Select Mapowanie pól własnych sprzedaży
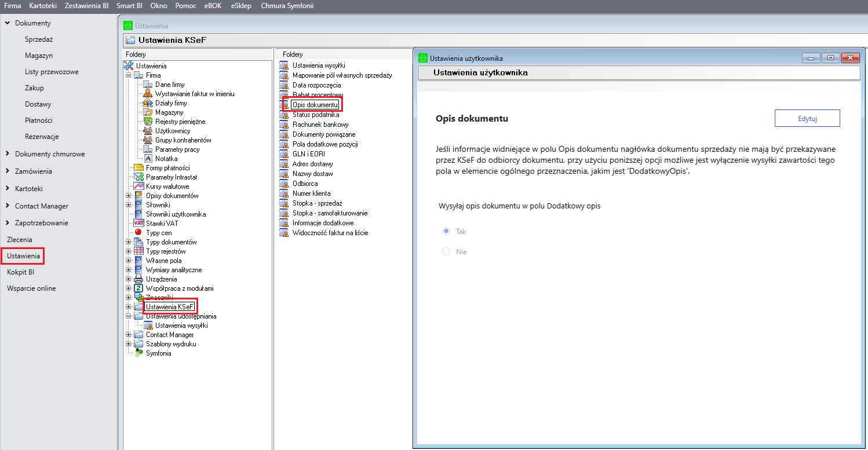The width and height of the screenshot is (868, 450). [x=342, y=75]
